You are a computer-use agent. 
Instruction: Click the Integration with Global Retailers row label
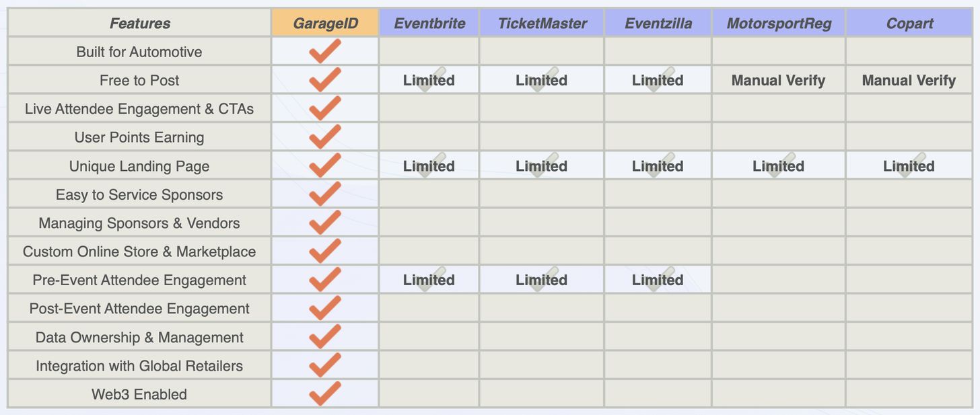(139, 366)
